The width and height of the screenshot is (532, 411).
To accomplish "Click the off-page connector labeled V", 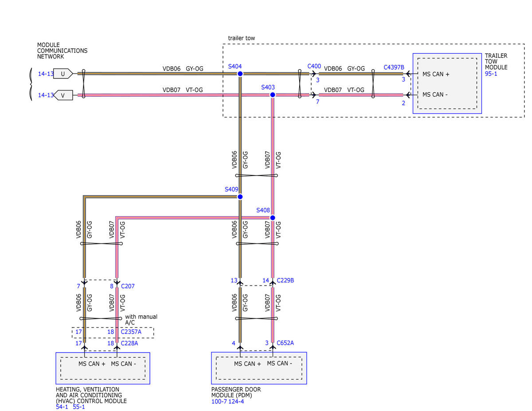I will click(x=63, y=95).
